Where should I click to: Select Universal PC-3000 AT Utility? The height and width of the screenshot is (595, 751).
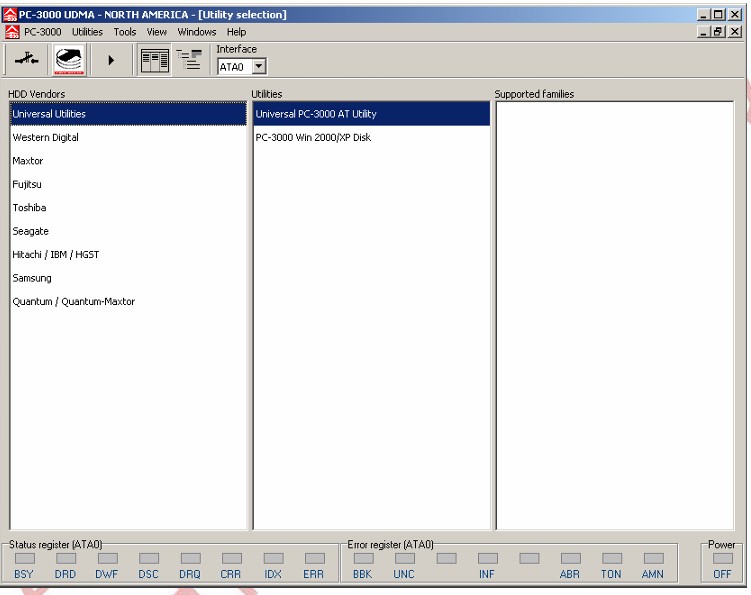pyautogui.click(x=372, y=114)
